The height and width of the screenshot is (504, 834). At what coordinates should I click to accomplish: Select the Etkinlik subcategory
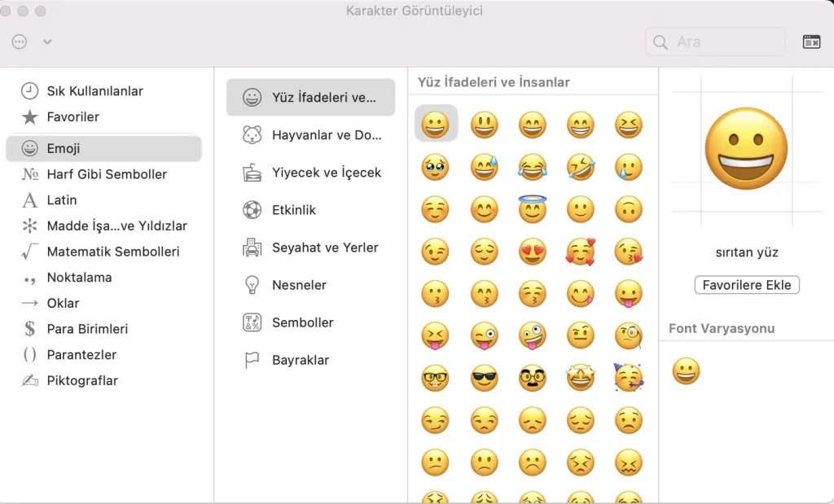[x=310, y=210]
